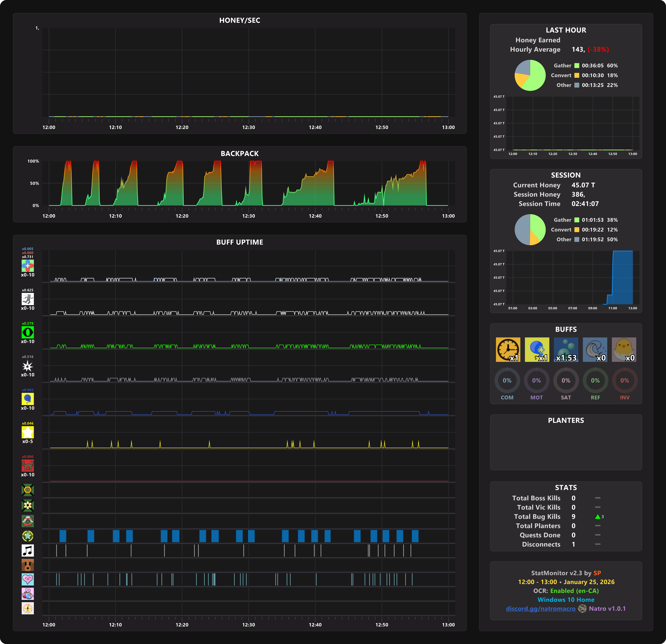Click the brown bear buff icon

[x=28, y=565]
